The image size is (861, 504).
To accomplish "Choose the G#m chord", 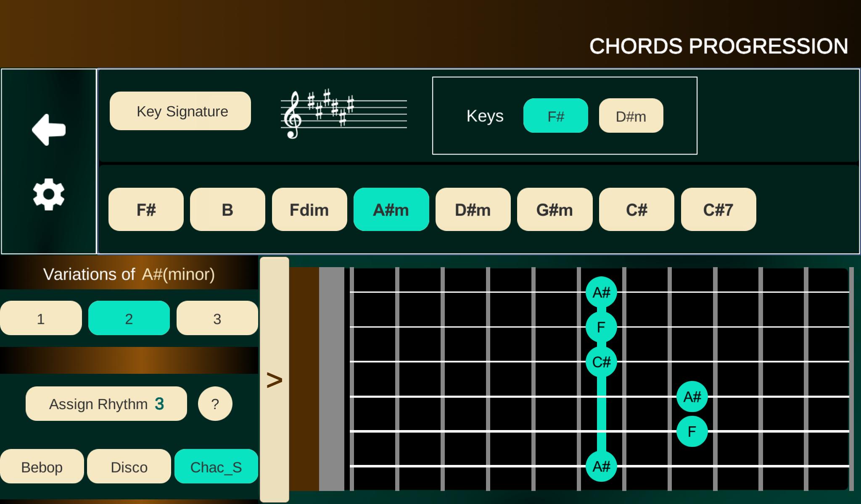I will [x=555, y=209].
